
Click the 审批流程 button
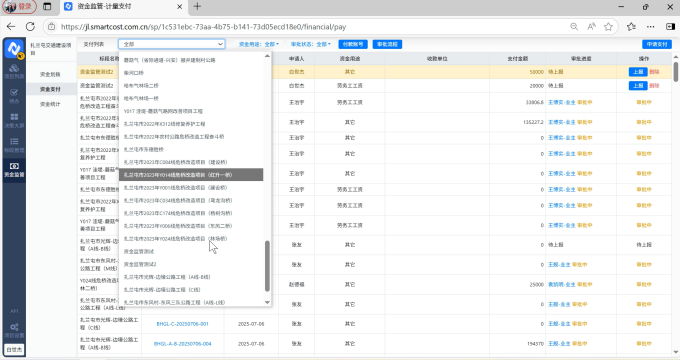click(387, 44)
